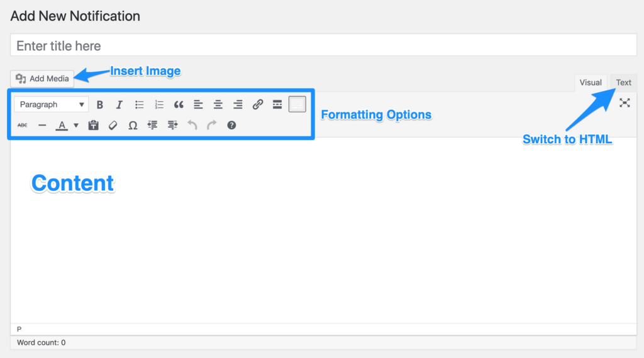Toggle the toolbar kitchen sink button
Viewport: 644px width, 358px height.
pyautogui.click(x=297, y=104)
